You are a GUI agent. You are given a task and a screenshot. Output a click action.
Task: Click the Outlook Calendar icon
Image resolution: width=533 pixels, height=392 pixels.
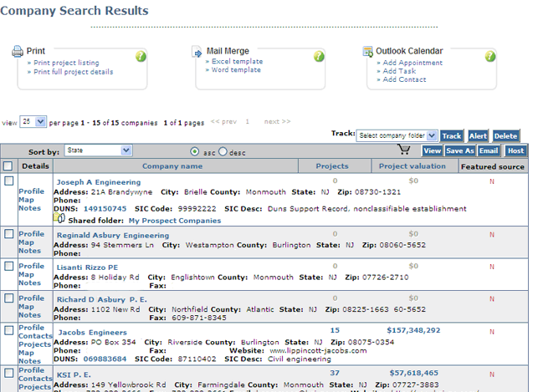[x=368, y=52]
